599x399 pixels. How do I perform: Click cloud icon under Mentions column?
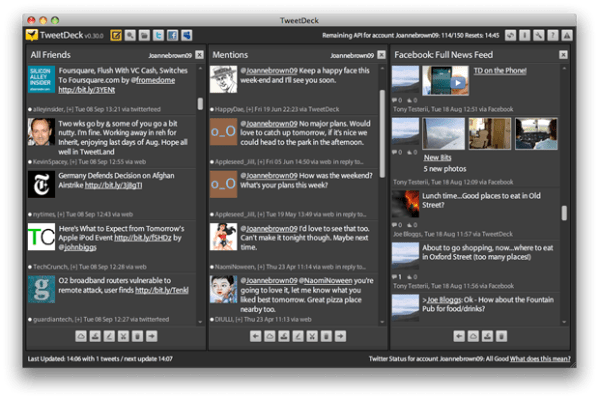(270, 336)
